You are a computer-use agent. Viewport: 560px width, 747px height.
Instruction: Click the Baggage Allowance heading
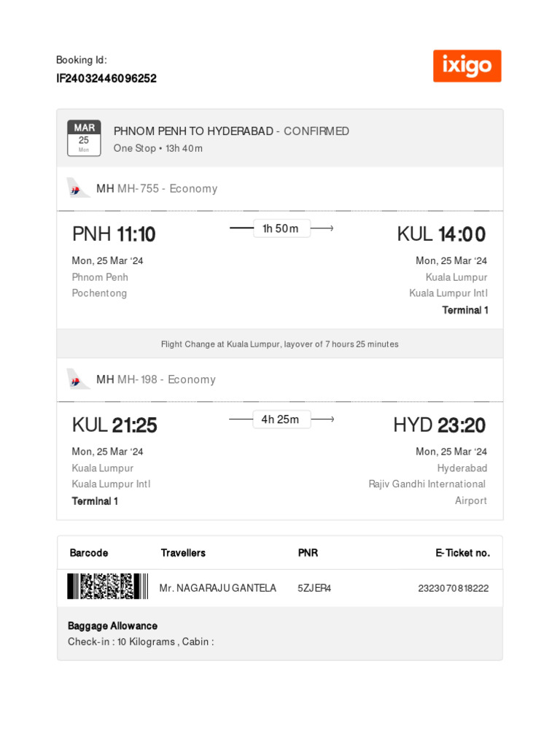tap(112, 626)
